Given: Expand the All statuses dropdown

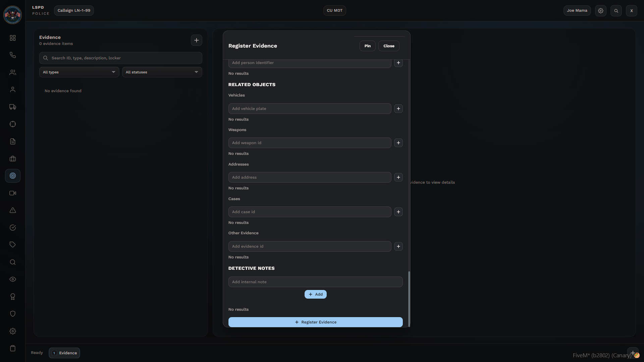Looking at the screenshot, I should coord(162,72).
